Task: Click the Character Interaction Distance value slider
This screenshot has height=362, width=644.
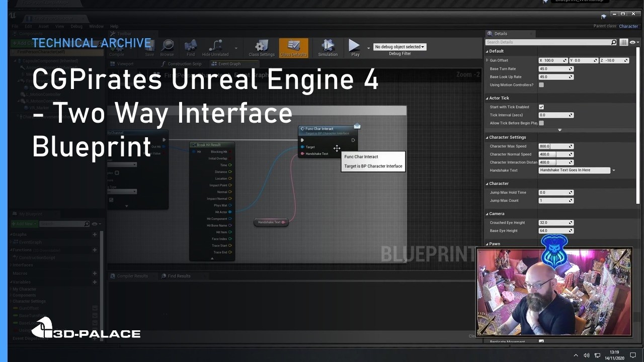Action: point(556,162)
